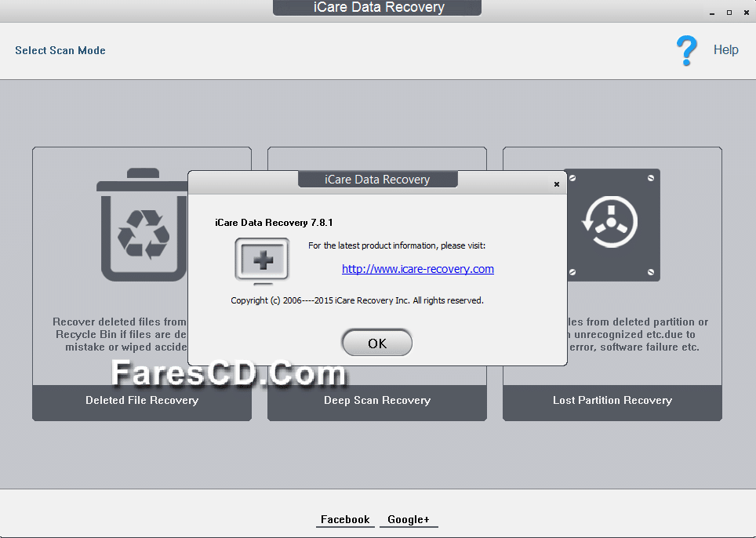
Task: Click the monitor with plus sign icon
Action: (x=262, y=261)
